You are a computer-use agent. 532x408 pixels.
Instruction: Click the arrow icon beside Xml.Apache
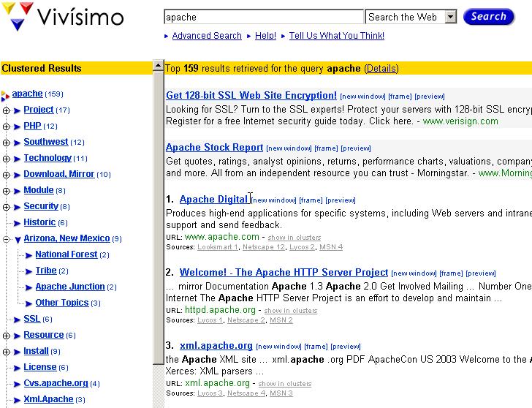(x=18, y=400)
